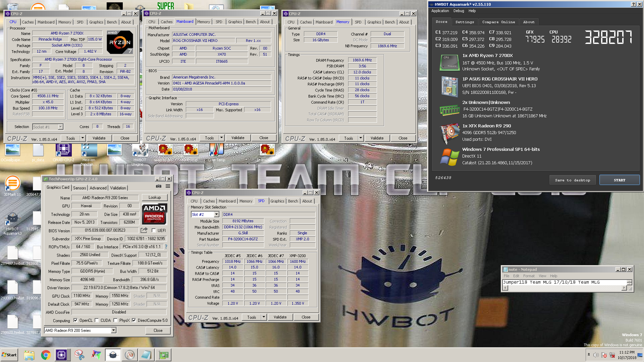Click the START button in Aquamark
Screen dimensions: 644x362
[x=620, y=180]
